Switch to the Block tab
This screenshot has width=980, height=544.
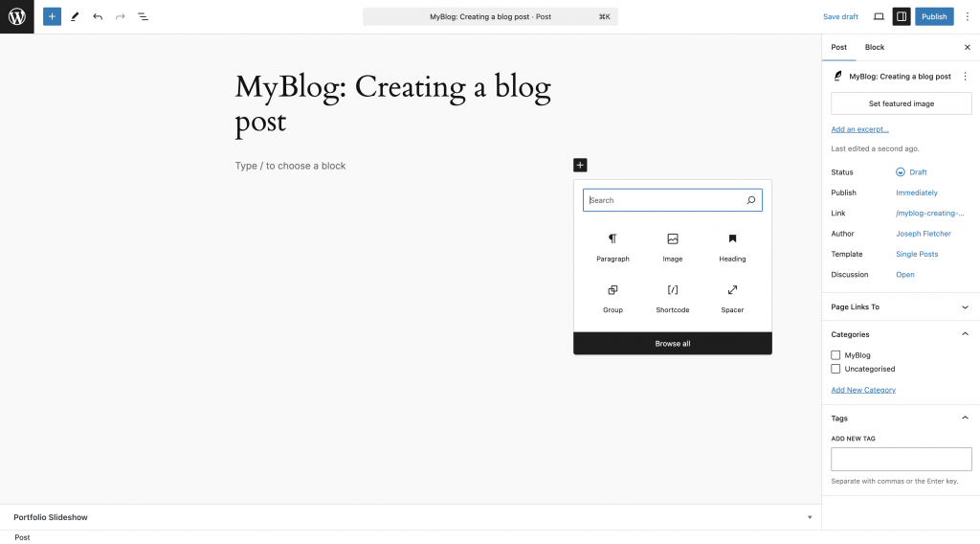875,47
